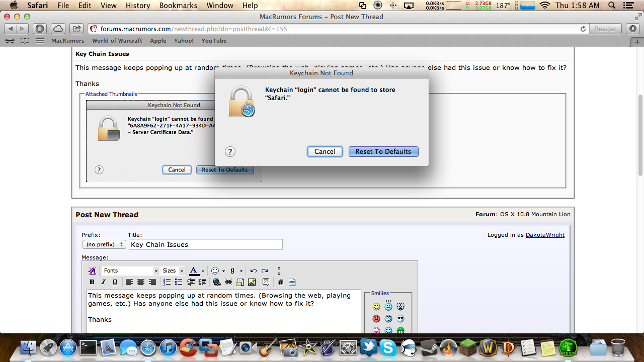Redo last edit in message editor
The image size is (644, 362).
(x=265, y=270)
